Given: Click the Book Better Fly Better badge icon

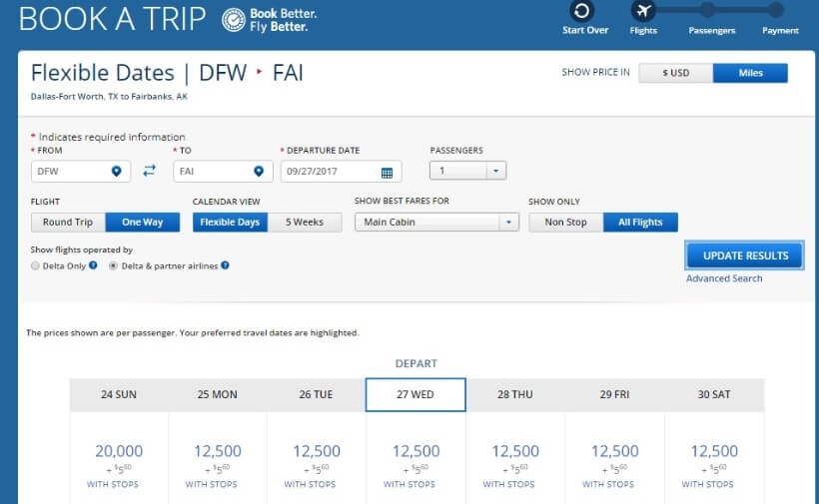Looking at the screenshot, I should [233, 20].
